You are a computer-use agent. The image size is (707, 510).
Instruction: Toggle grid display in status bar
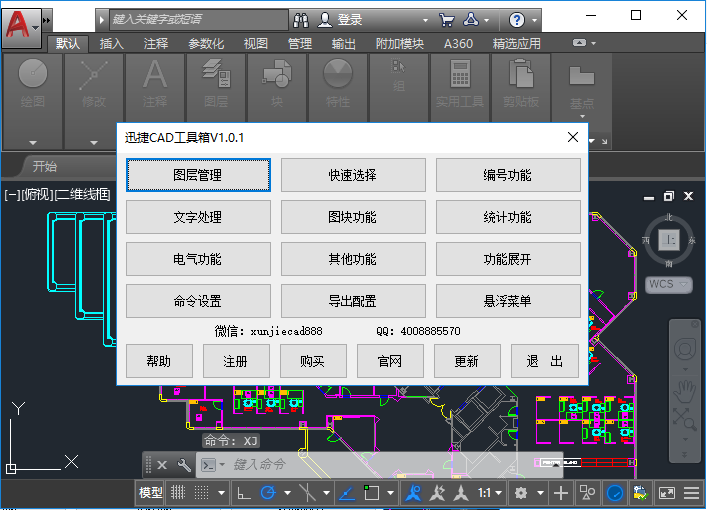[x=178, y=493]
